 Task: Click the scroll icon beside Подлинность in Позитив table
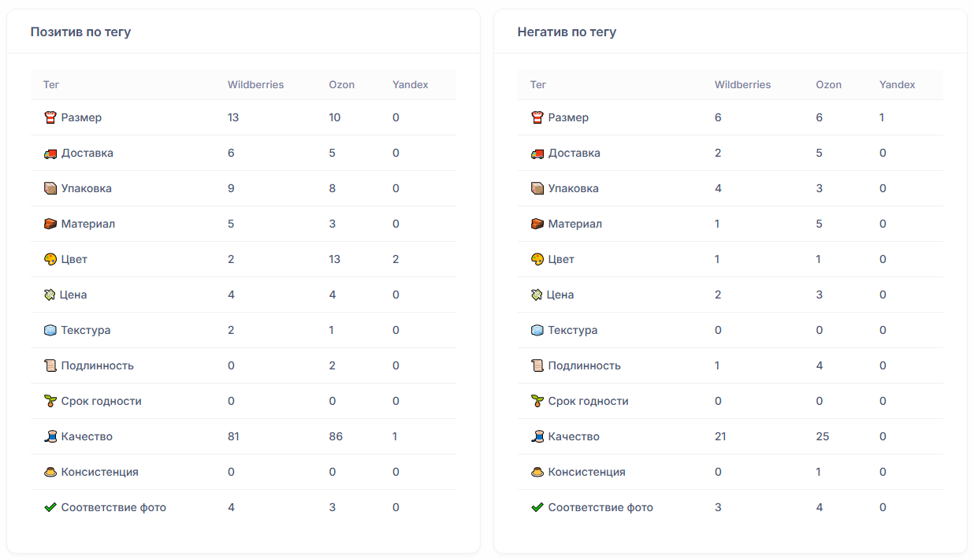coord(50,366)
